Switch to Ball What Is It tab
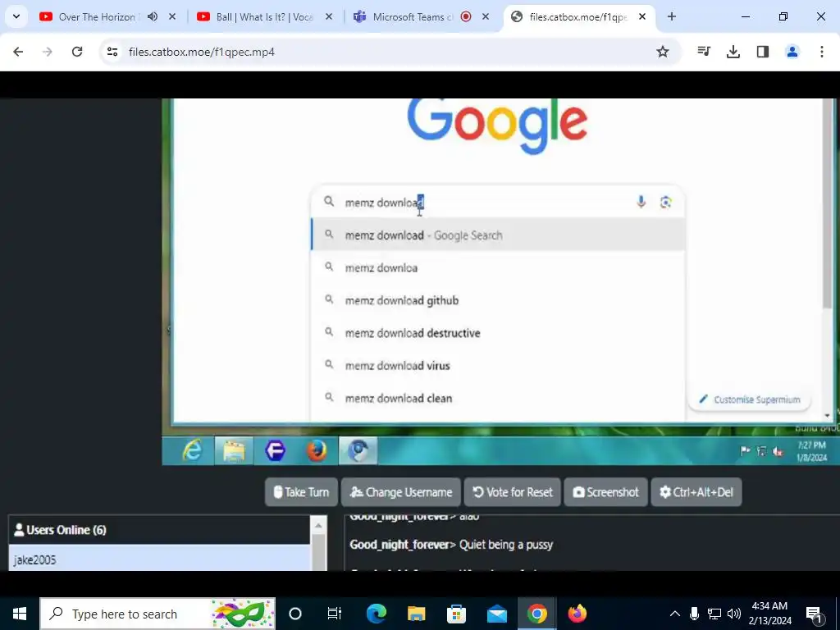 coord(264,17)
